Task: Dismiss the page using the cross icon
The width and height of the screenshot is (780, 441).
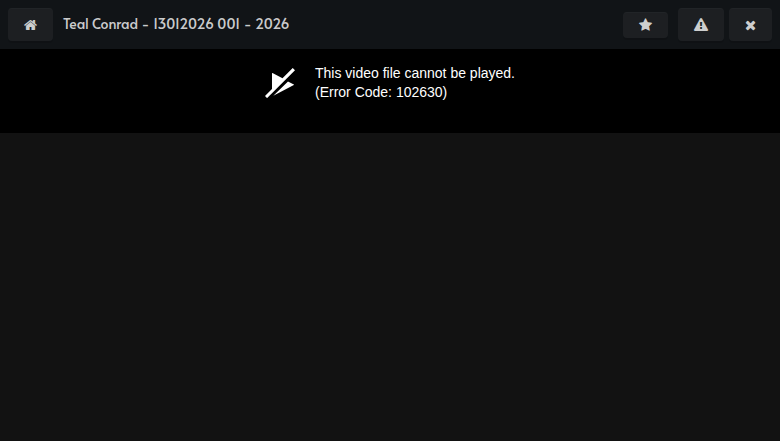Action: coord(750,25)
